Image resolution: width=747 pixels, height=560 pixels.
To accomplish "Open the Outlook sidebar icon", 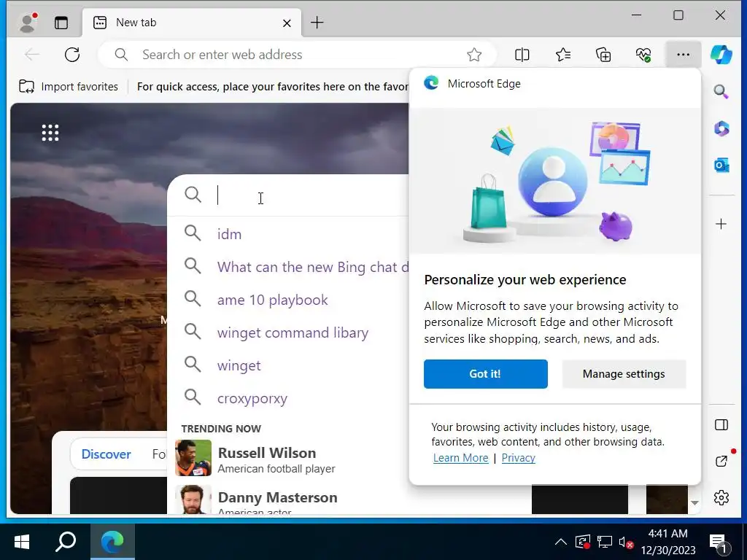I will click(721, 166).
